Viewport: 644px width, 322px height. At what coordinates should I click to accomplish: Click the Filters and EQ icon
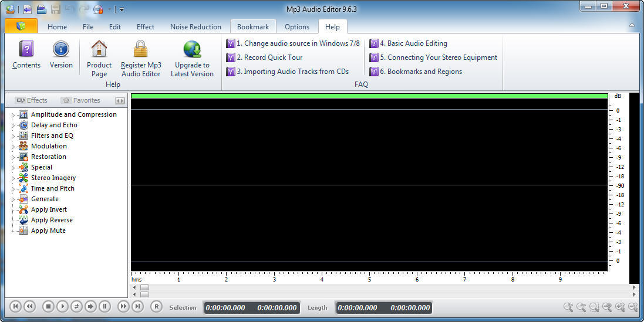[23, 135]
